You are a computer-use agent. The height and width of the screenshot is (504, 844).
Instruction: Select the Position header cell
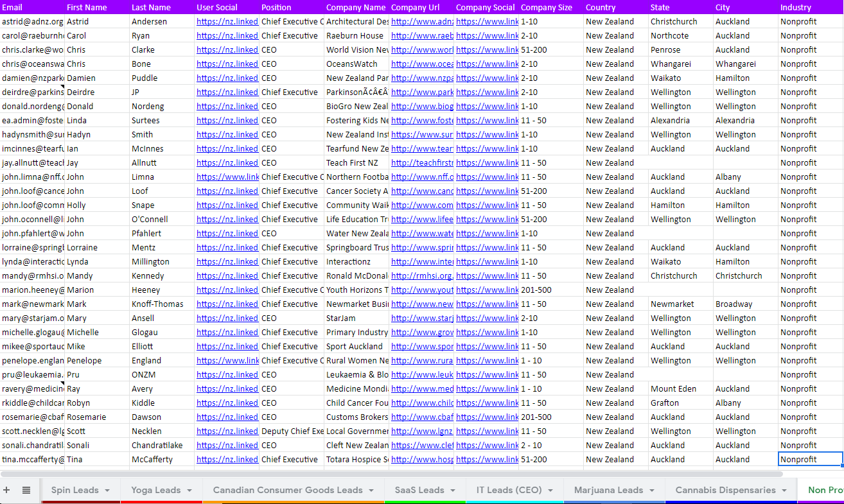point(292,7)
